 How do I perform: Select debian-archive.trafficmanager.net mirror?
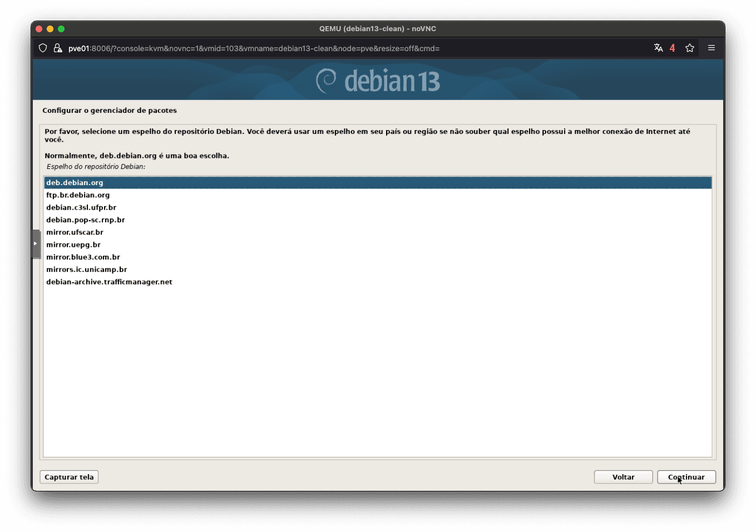pyautogui.click(x=378, y=282)
